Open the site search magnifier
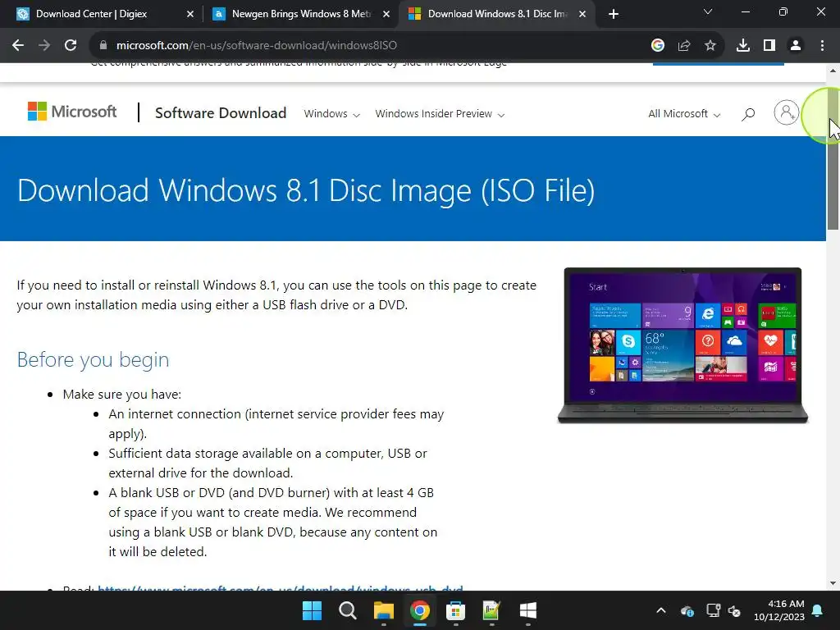This screenshot has height=630, width=840. (748, 113)
